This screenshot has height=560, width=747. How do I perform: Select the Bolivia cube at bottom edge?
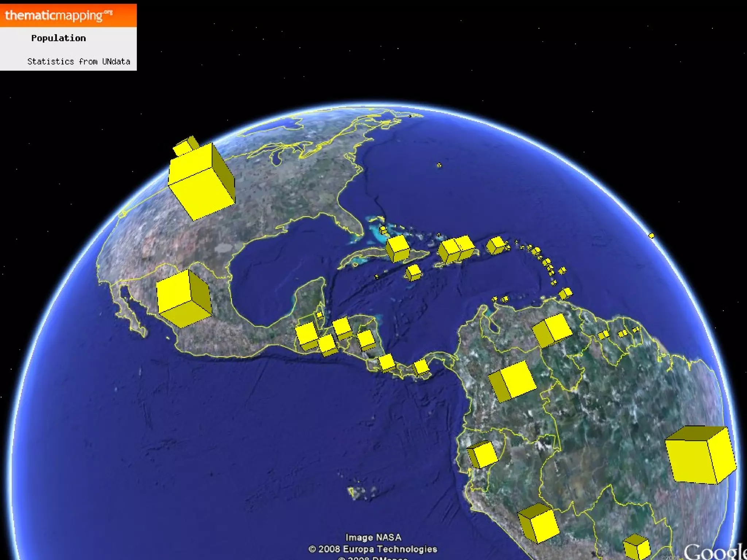click(x=636, y=547)
